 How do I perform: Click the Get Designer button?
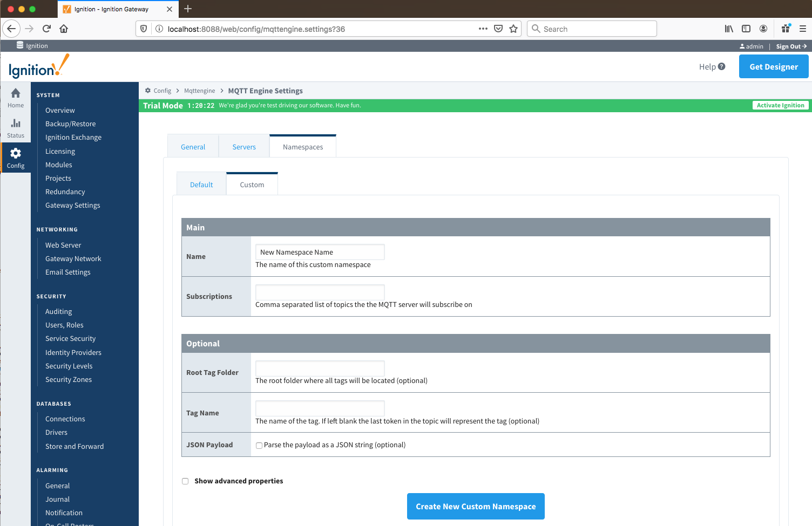pyautogui.click(x=774, y=66)
